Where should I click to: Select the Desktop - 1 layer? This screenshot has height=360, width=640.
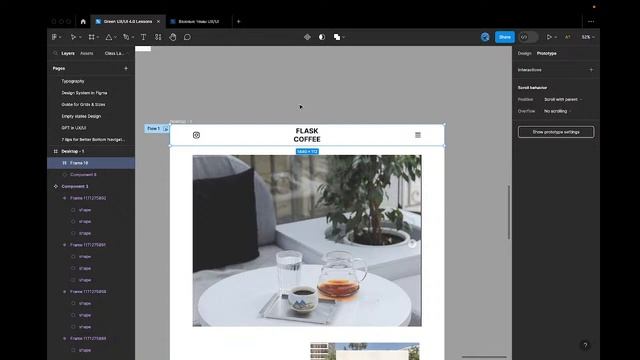pyautogui.click(x=91, y=151)
